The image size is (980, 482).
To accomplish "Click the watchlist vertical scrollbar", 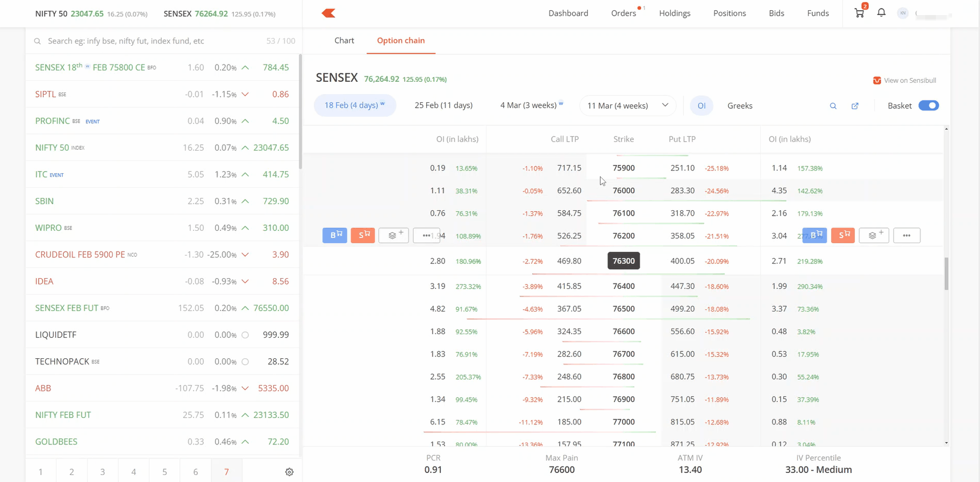I will coord(300,112).
